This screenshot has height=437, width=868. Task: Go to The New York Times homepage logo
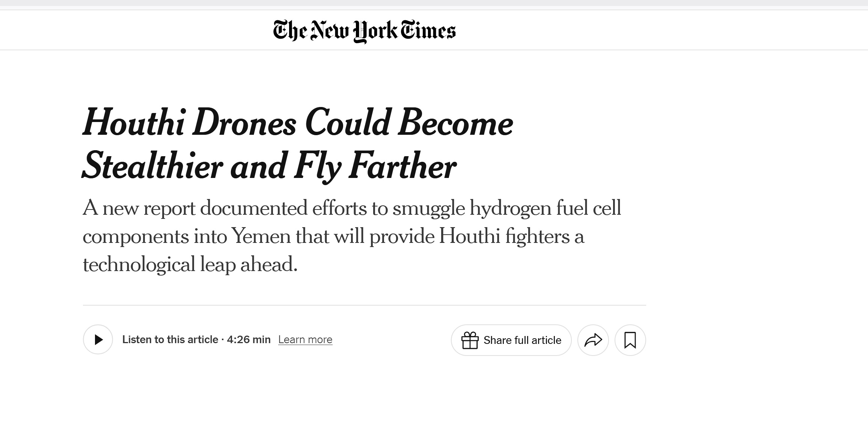tap(364, 30)
